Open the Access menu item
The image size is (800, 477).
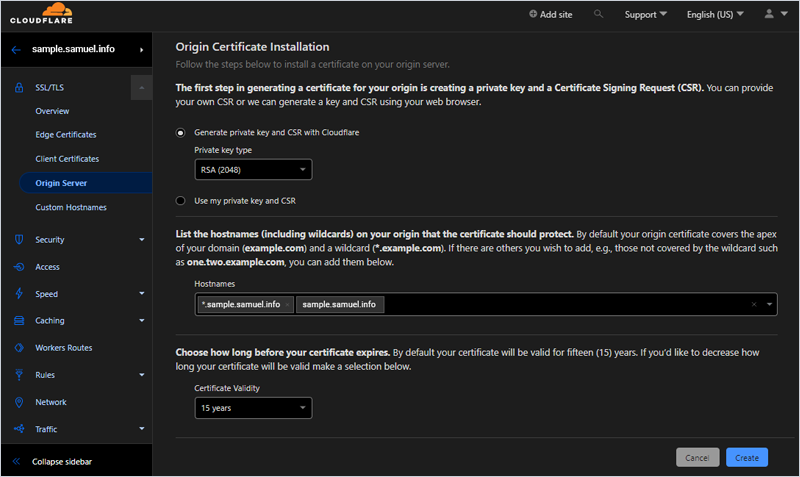coord(47,267)
